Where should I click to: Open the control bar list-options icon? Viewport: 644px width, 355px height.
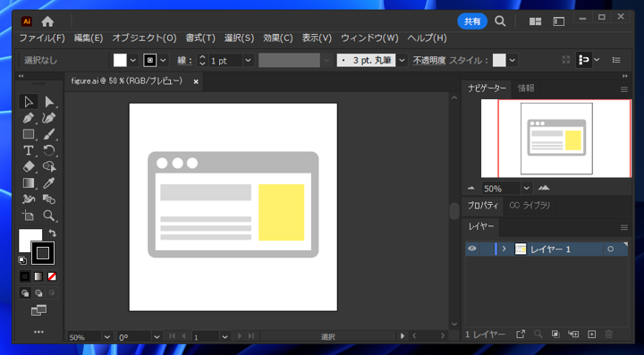click(x=616, y=60)
